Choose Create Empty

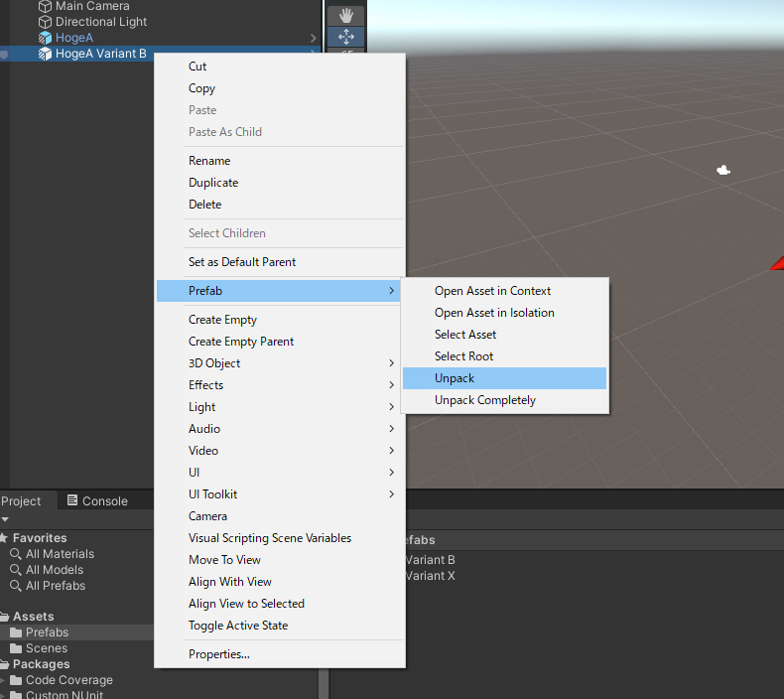(280, 320)
